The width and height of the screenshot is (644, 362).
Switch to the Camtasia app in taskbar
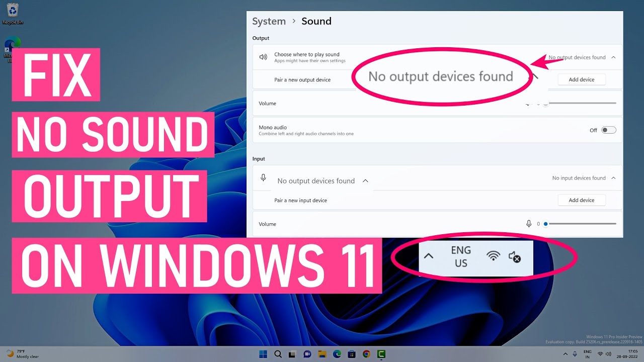tap(381, 354)
